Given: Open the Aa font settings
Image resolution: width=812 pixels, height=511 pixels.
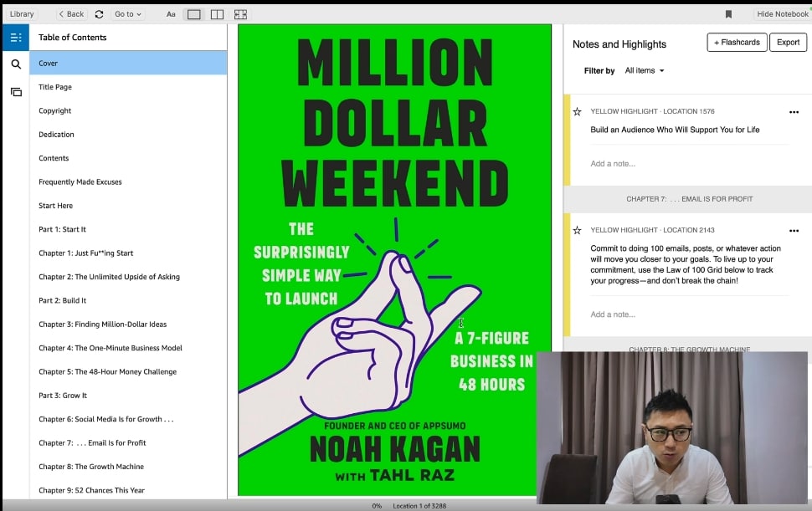Looking at the screenshot, I should point(171,14).
